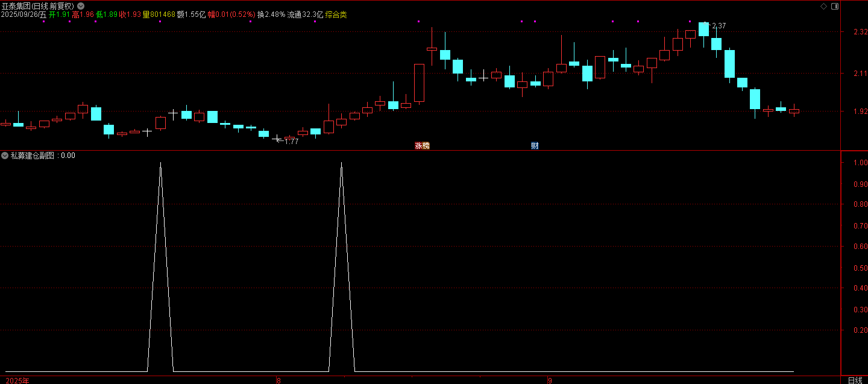
Task: Click the large red limit-up candle above 涨榜
Action: (x=419, y=83)
